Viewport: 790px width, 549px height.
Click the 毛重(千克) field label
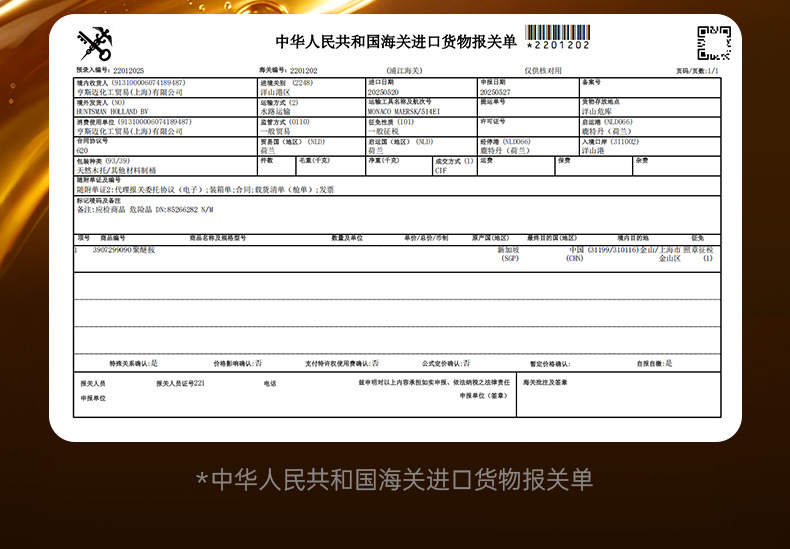click(314, 160)
